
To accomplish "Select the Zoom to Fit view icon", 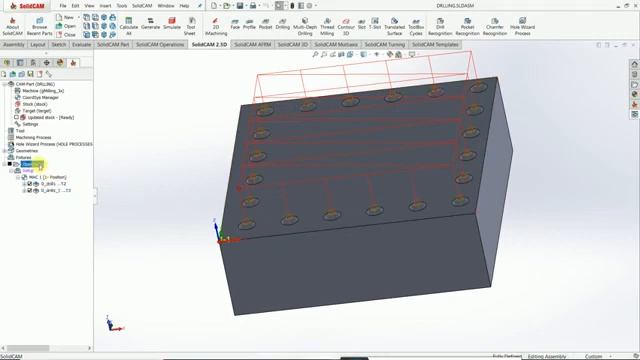I will coord(315,54).
